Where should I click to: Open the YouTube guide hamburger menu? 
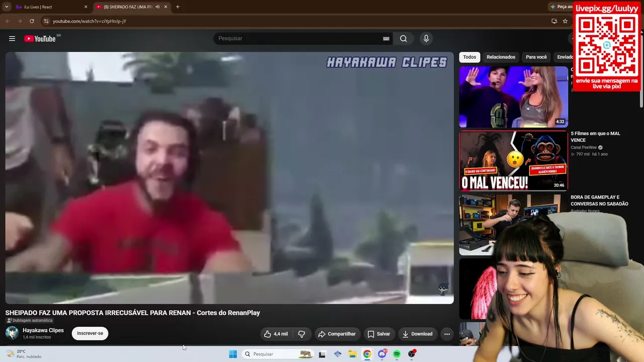(12, 39)
